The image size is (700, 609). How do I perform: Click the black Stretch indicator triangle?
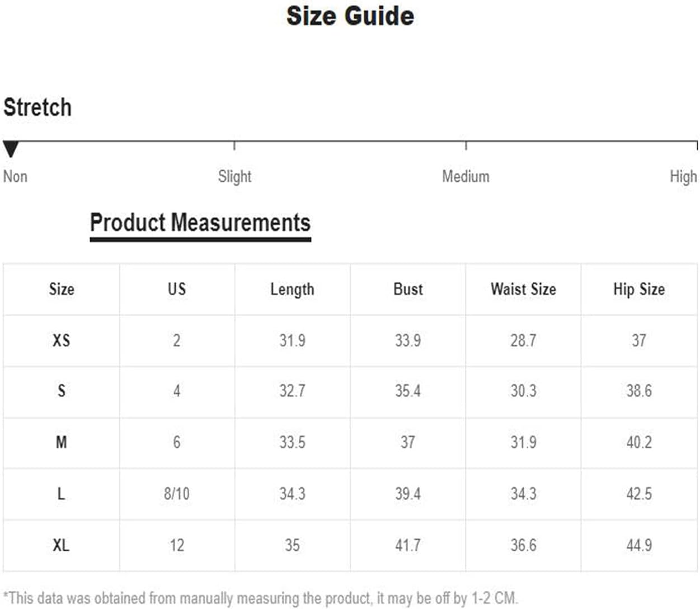11,149
